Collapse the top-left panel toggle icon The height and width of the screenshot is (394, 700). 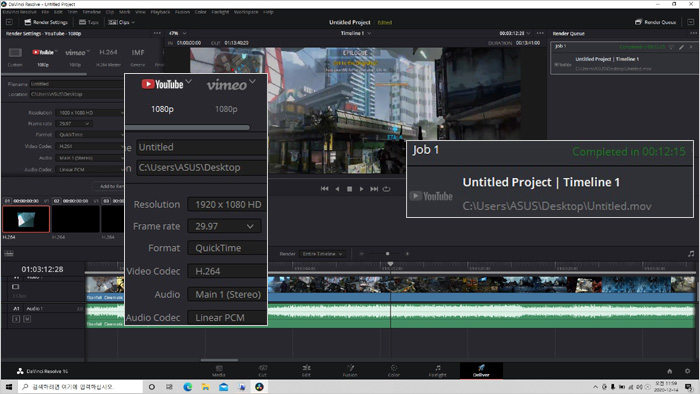[x=9, y=22]
